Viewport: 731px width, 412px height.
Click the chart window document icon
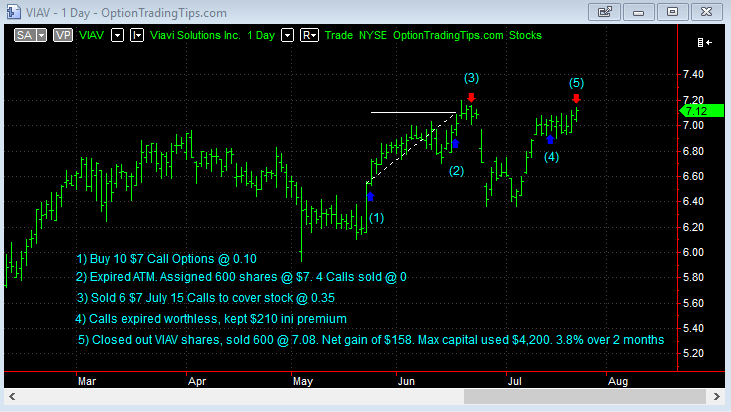pyautogui.click(x=13, y=12)
